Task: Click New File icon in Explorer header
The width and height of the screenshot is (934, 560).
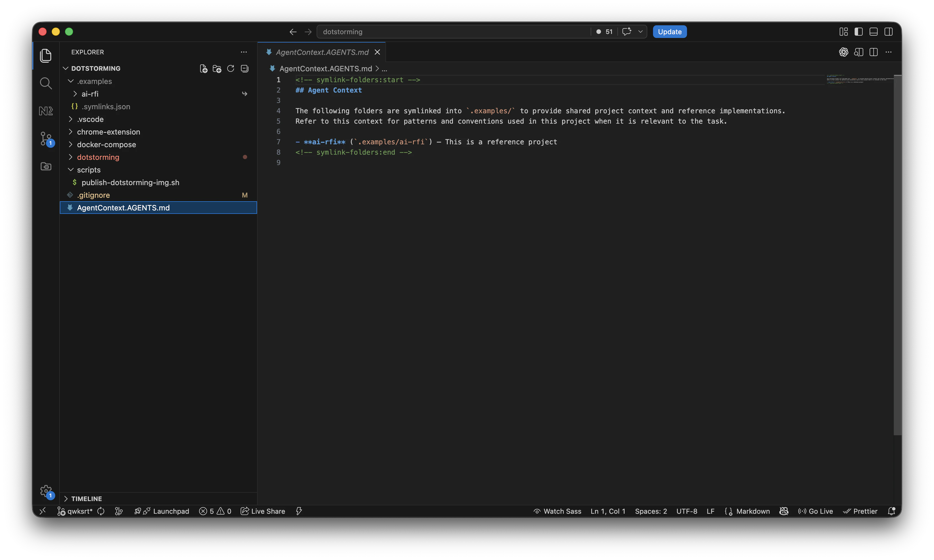Action: click(203, 68)
